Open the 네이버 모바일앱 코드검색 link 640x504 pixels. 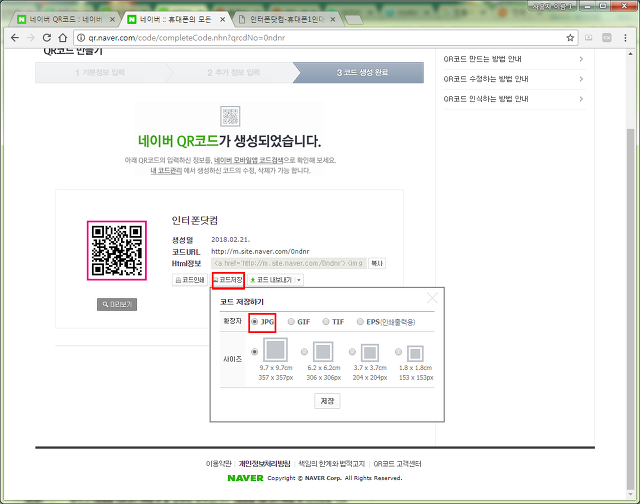(249, 160)
